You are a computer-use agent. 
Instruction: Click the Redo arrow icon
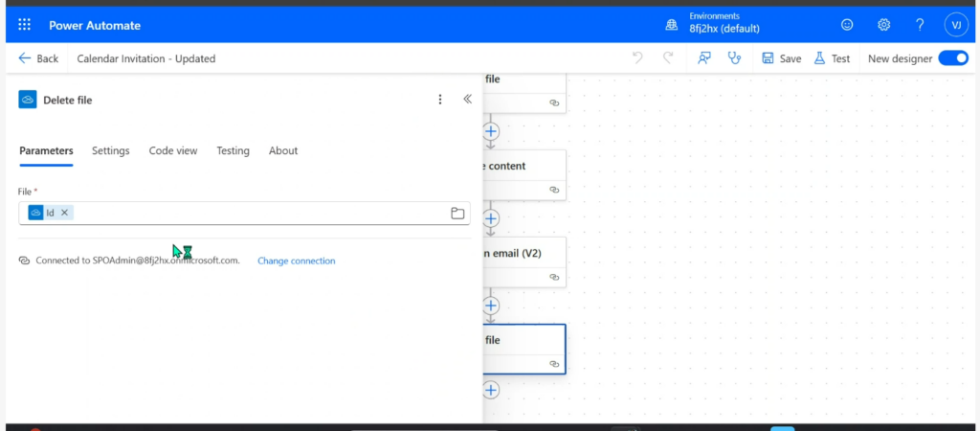point(668,58)
